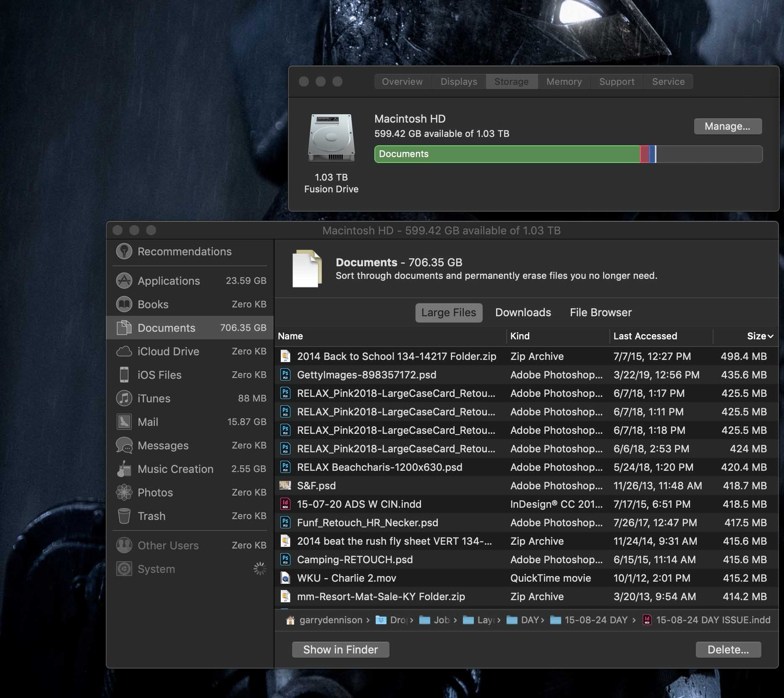Image resolution: width=784 pixels, height=698 pixels.
Task: Switch to the File Browser tab
Action: click(x=601, y=312)
